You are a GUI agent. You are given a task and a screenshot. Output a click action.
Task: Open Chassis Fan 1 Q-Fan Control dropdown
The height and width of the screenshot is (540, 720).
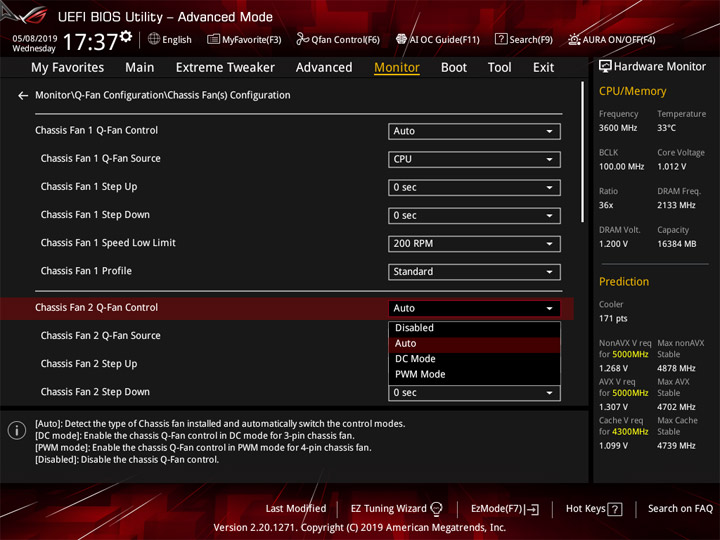[x=474, y=131]
